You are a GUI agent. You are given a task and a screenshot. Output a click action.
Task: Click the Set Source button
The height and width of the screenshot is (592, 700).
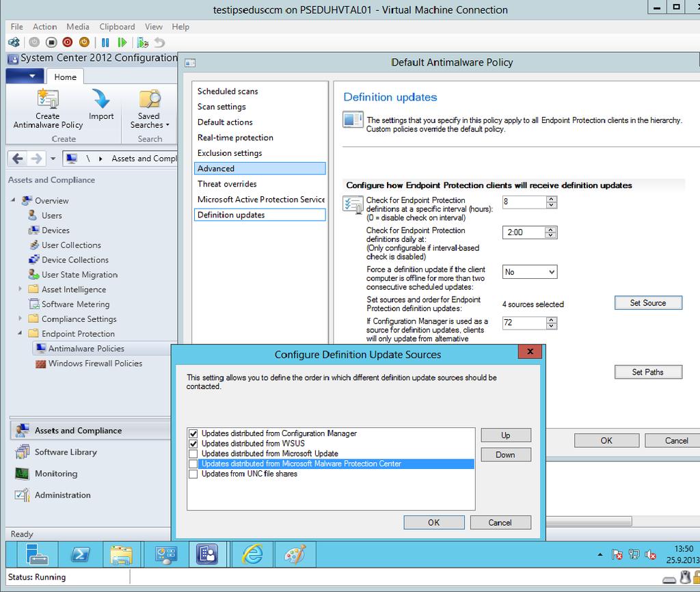(x=648, y=303)
